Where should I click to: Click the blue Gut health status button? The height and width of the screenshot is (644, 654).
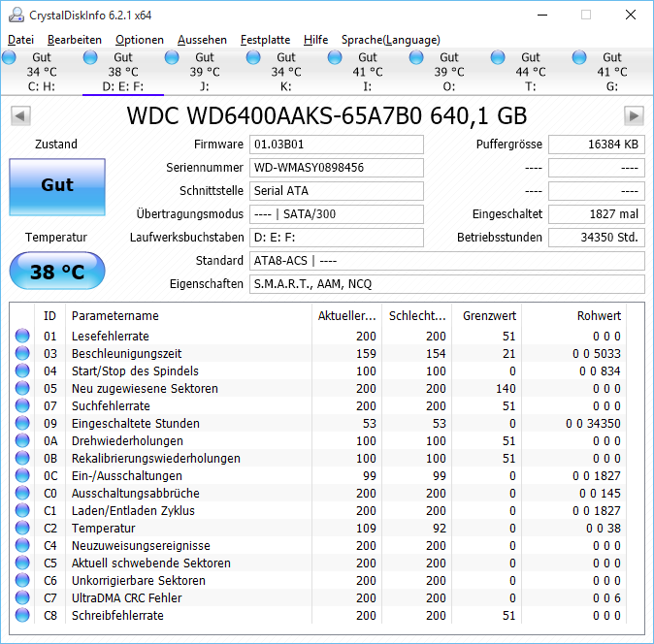(x=57, y=187)
